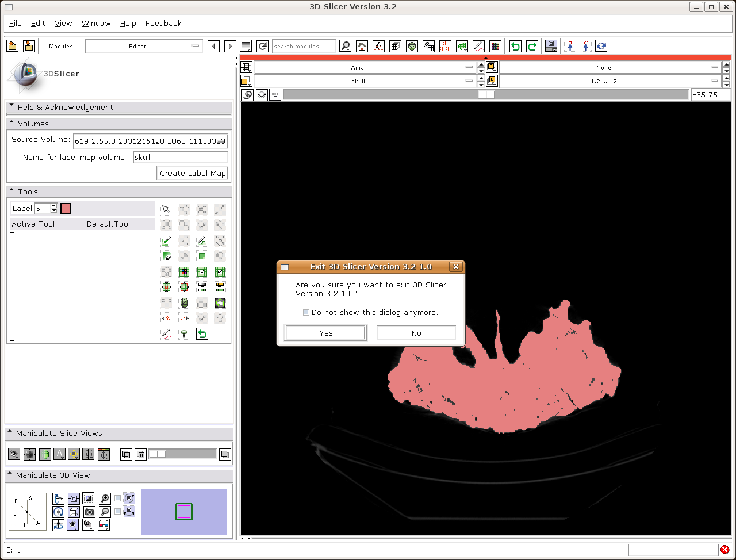Click the save scene icon in toolbar
Image resolution: width=736 pixels, height=560 pixels.
[29, 46]
